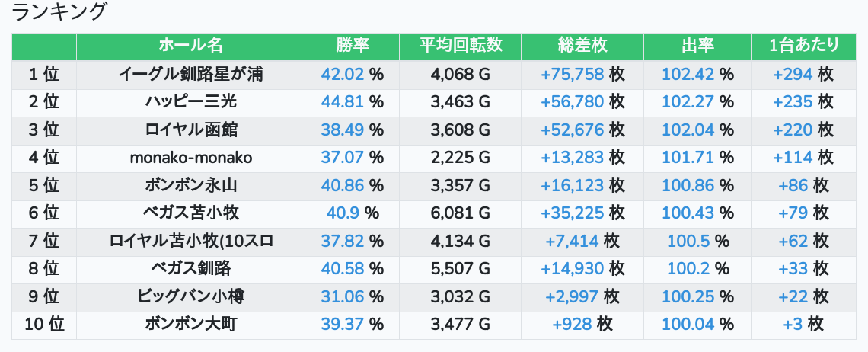Select the ベガス苫小牧 hall name
The image size is (868, 352).
click(x=191, y=213)
